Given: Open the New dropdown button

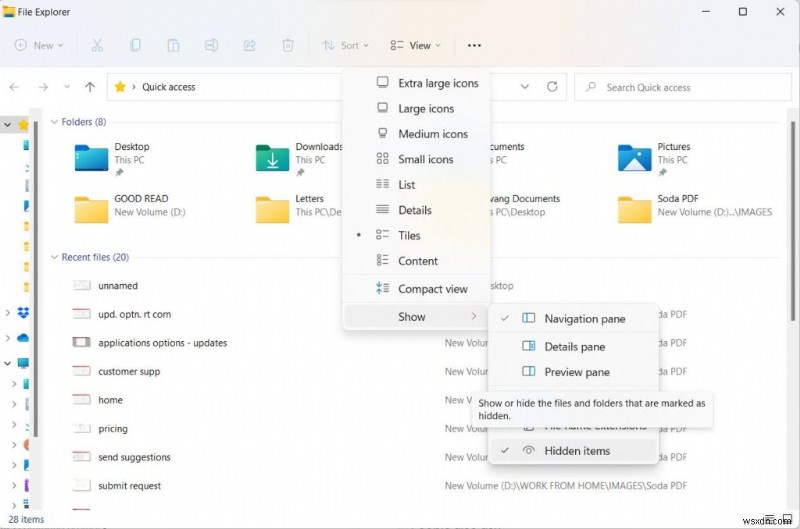Looking at the screenshot, I should pos(39,45).
